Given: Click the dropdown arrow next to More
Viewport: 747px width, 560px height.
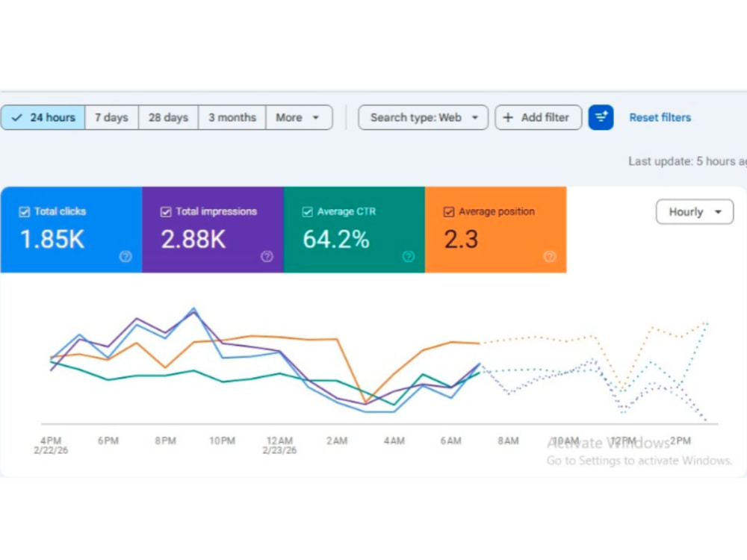Looking at the screenshot, I should coord(316,118).
